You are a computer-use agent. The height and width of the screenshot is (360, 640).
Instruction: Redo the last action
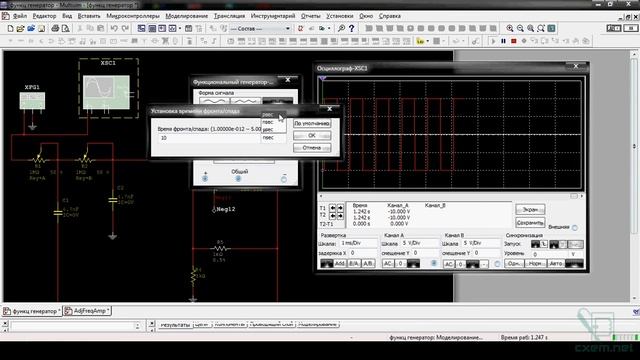125,29
